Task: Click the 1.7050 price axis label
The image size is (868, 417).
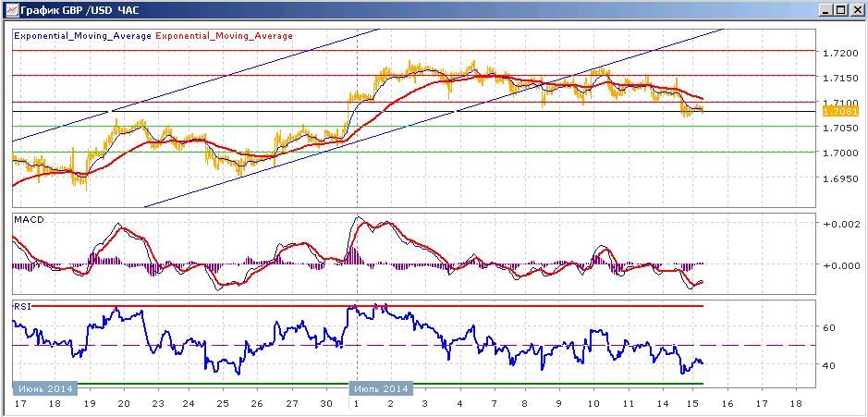Action: click(x=839, y=128)
